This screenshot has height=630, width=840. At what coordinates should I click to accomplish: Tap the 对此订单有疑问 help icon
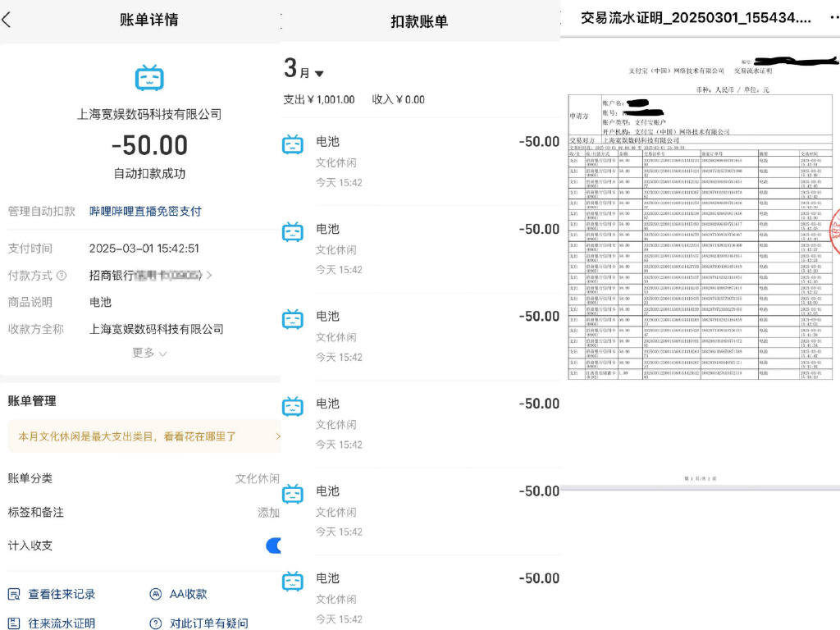156,623
